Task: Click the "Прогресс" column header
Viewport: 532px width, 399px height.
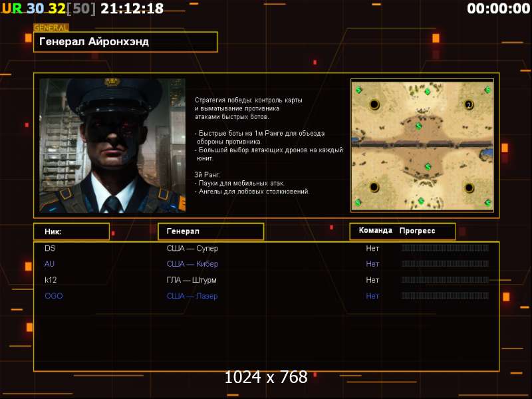Action: (x=417, y=231)
